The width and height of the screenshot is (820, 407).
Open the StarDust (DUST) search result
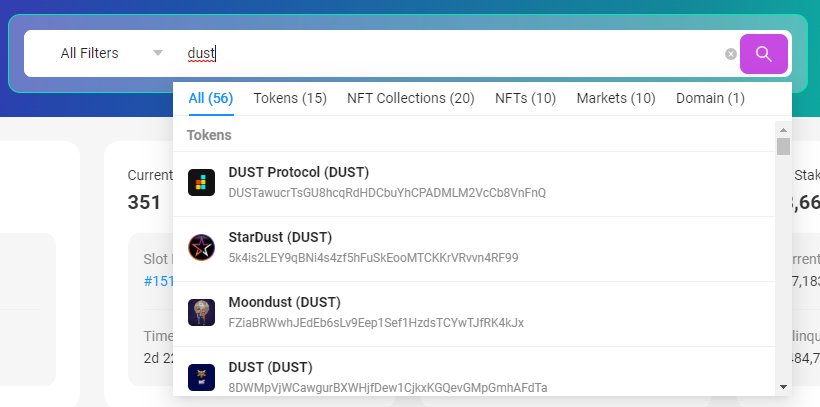click(280, 237)
